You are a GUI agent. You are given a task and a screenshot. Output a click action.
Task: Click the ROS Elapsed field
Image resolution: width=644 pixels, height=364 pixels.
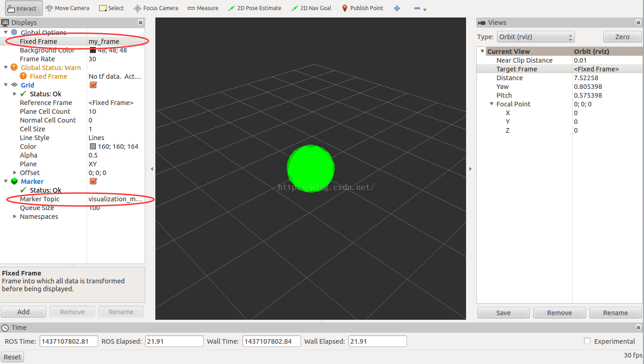(x=174, y=341)
